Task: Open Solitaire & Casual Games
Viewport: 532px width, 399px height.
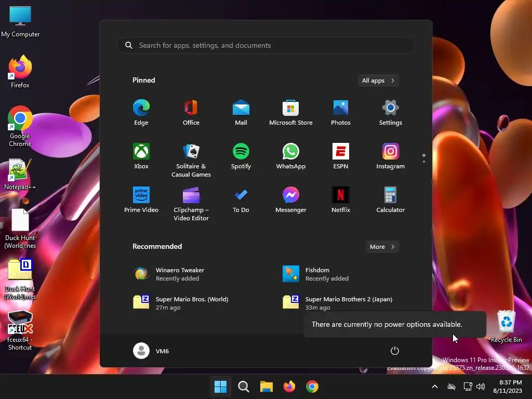Action: tap(191, 160)
